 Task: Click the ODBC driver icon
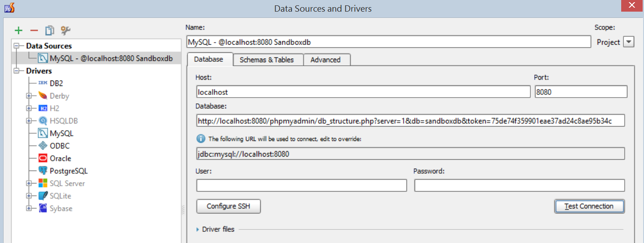coord(43,146)
